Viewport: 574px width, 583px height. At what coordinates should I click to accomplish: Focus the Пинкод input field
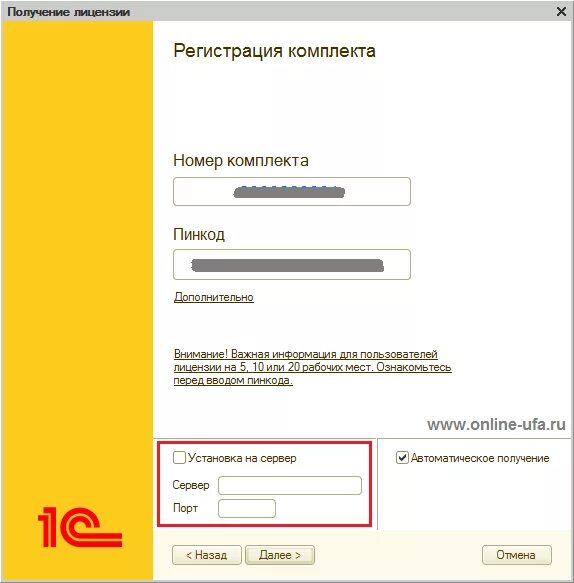pos(292,264)
